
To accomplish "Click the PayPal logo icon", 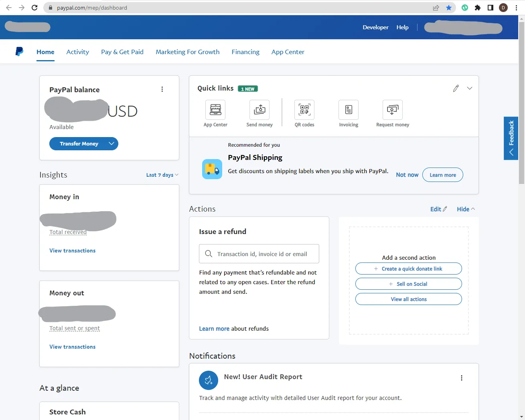I will click(19, 52).
